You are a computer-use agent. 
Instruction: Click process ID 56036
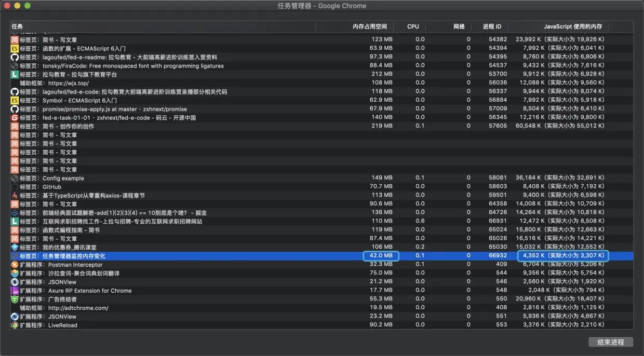tap(498, 83)
